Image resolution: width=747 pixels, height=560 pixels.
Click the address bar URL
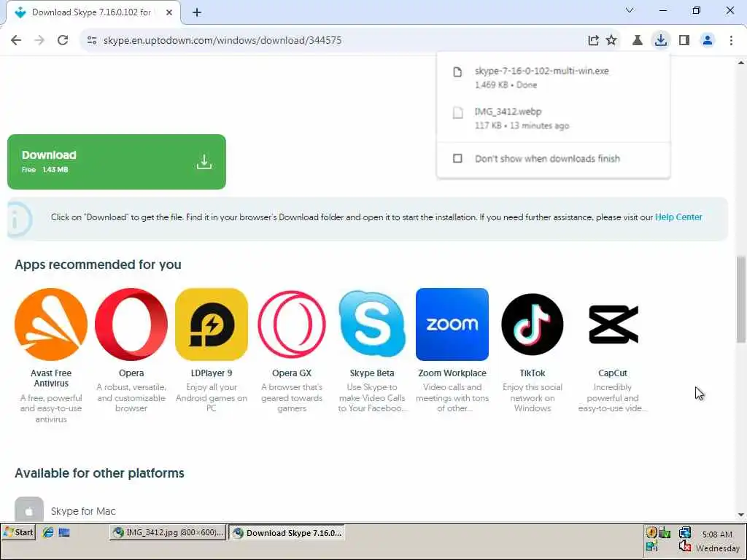click(x=222, y=41)
